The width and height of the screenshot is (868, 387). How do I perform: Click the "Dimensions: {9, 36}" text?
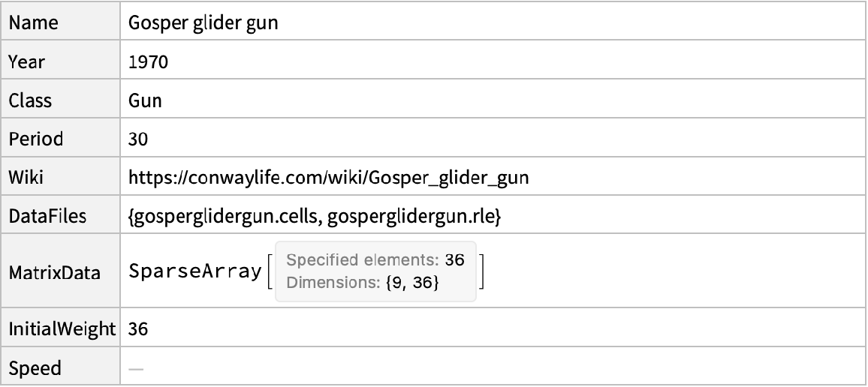[x=363, y=283]
